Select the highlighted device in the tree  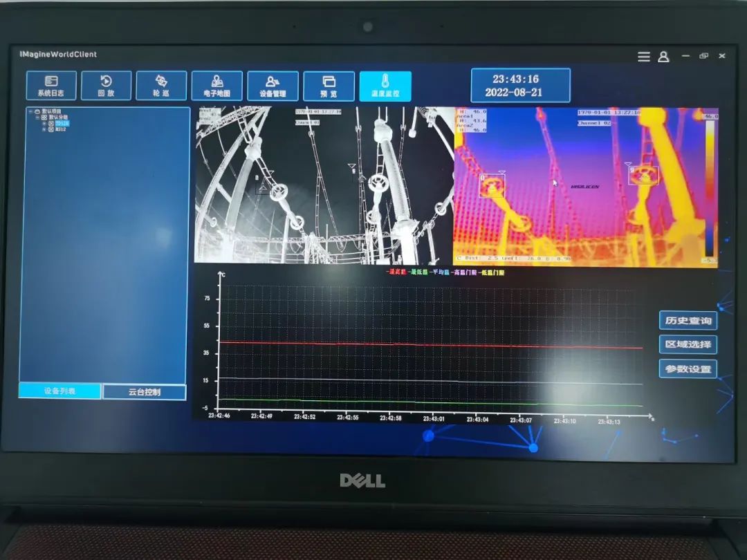pos(62,124)
